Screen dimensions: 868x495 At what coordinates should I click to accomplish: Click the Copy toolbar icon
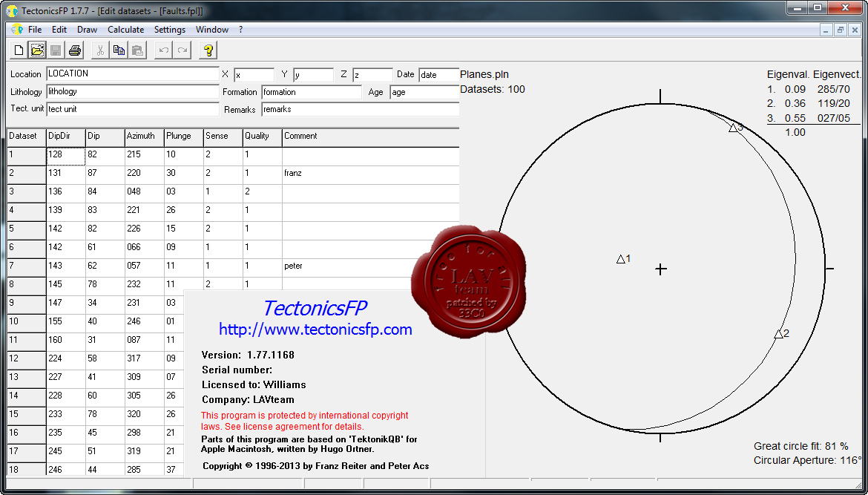(119, 50)
